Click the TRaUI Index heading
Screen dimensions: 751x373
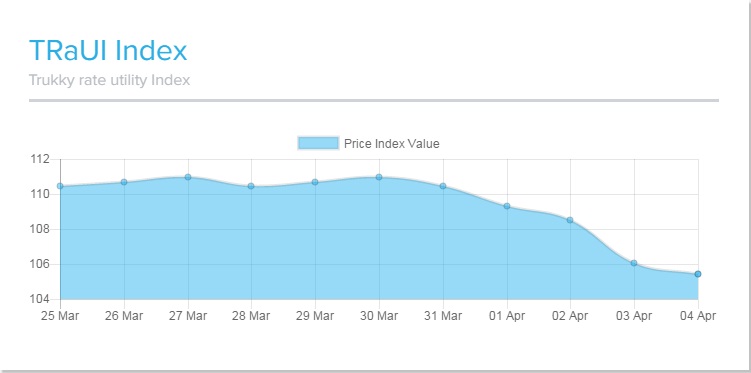pyautogui.click(x=108, y=50)
